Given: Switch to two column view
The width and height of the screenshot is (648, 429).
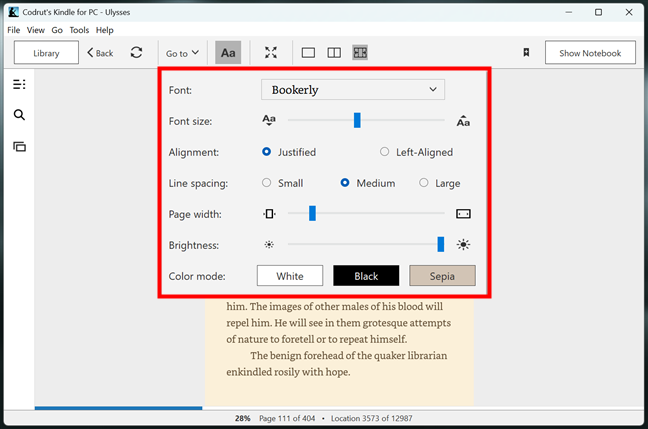Looking at the screenshot, I should 334,53.
